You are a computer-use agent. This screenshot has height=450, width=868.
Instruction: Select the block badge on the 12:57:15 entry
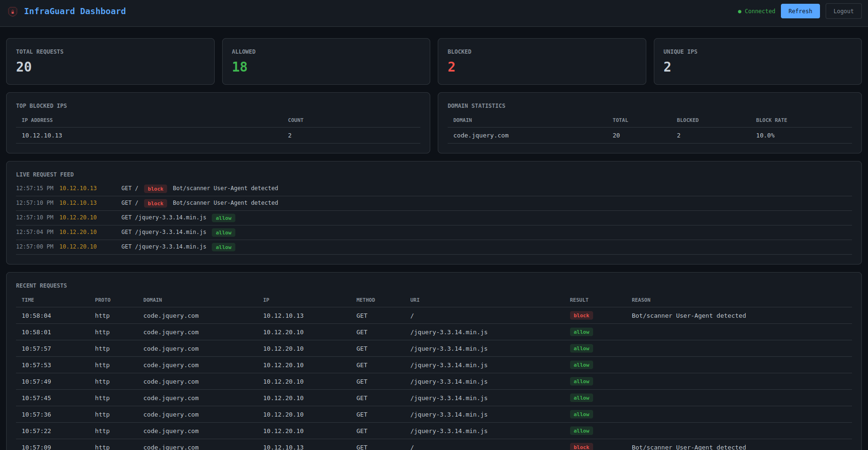(155, 188)
